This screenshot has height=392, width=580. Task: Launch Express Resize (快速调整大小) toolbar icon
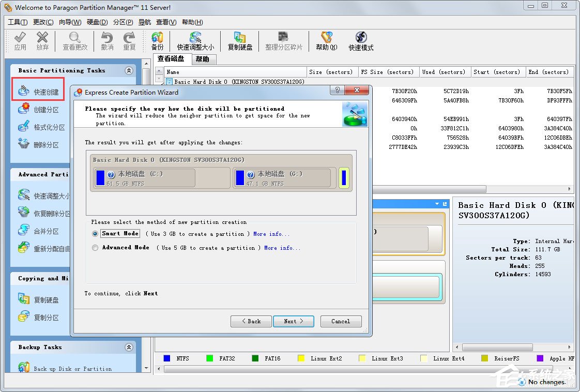pyautogui.click(x=195, y=41)
